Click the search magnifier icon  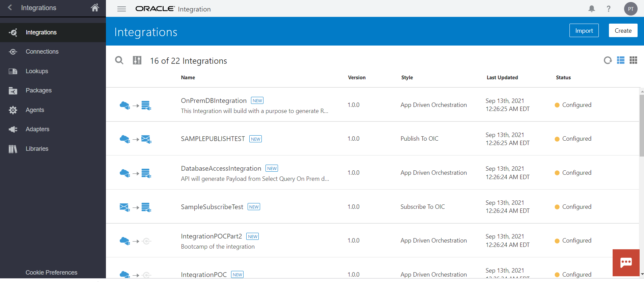119,60
